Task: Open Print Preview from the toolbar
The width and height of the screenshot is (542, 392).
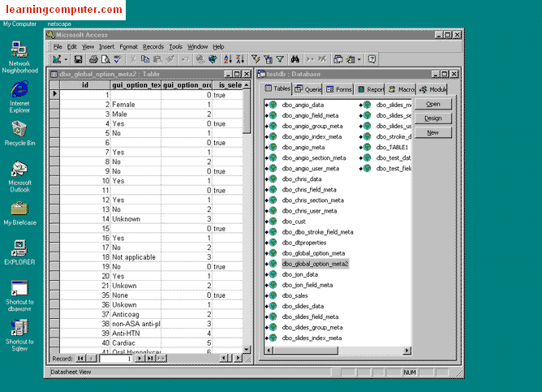Action: point(105,59)
